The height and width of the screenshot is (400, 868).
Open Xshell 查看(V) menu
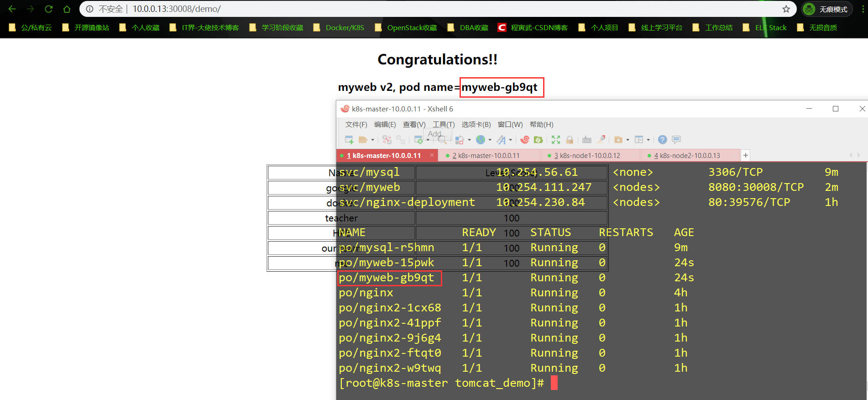point(414,125)
